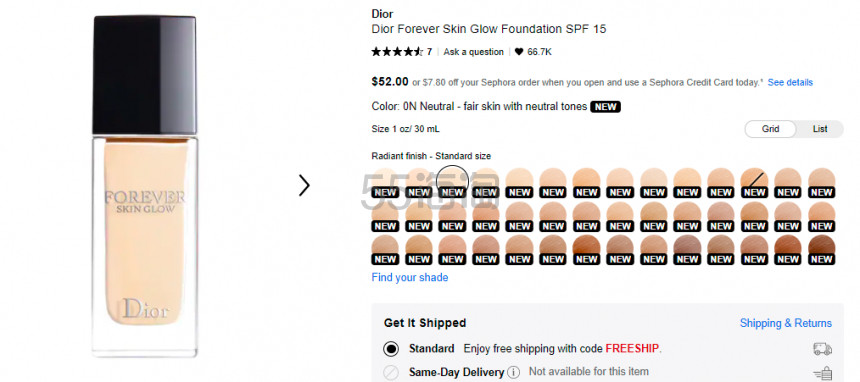
Task: Open the Dior brand link above title
Action: [382, 14]
